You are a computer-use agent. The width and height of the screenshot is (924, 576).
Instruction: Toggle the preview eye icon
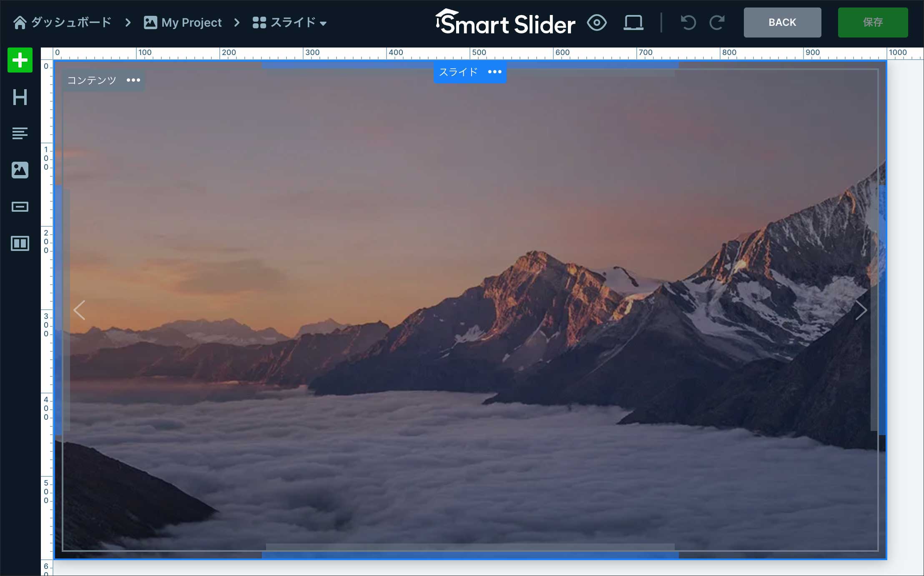(597, 23)
